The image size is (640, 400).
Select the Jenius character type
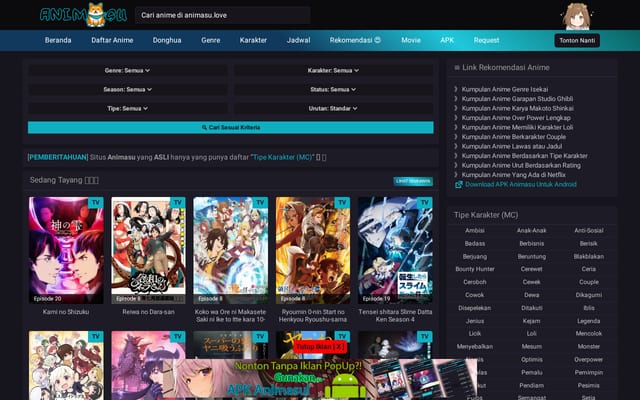pos(475,321)
